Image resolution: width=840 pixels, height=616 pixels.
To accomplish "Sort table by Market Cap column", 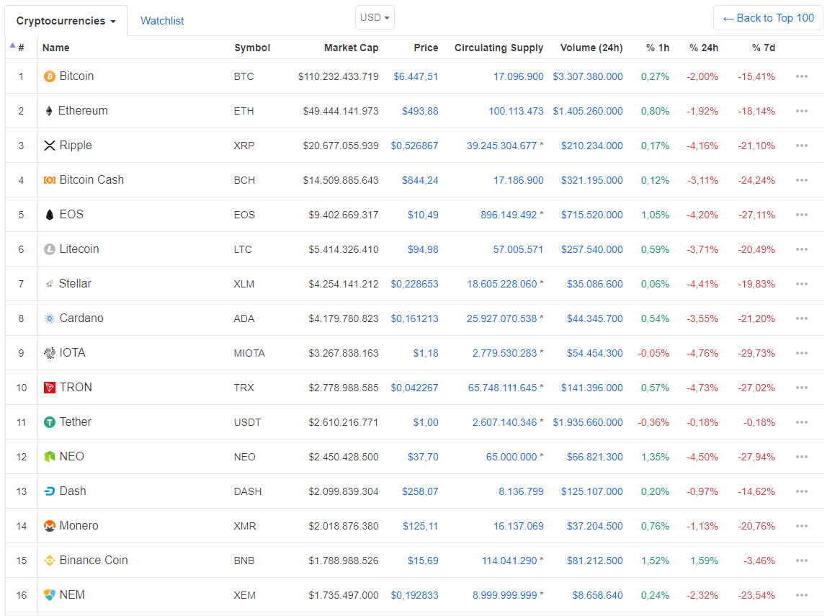I will tap(351, 48).
